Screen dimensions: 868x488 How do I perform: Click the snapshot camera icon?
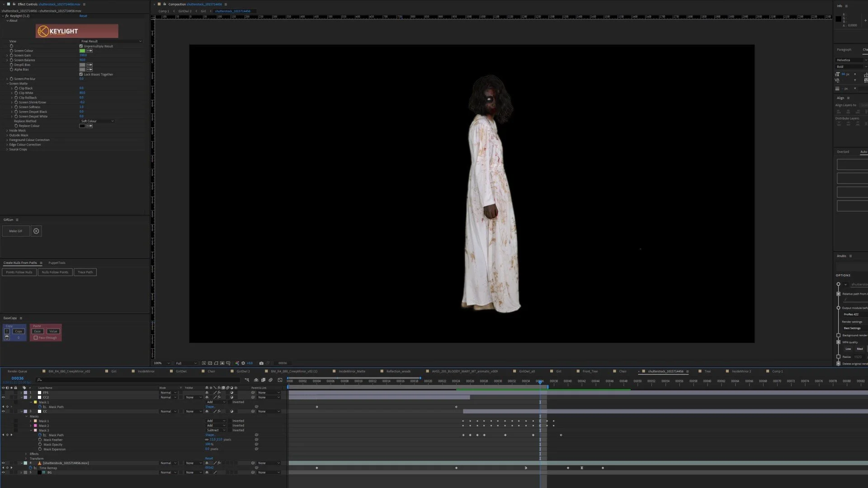click(x=261, y=363)
